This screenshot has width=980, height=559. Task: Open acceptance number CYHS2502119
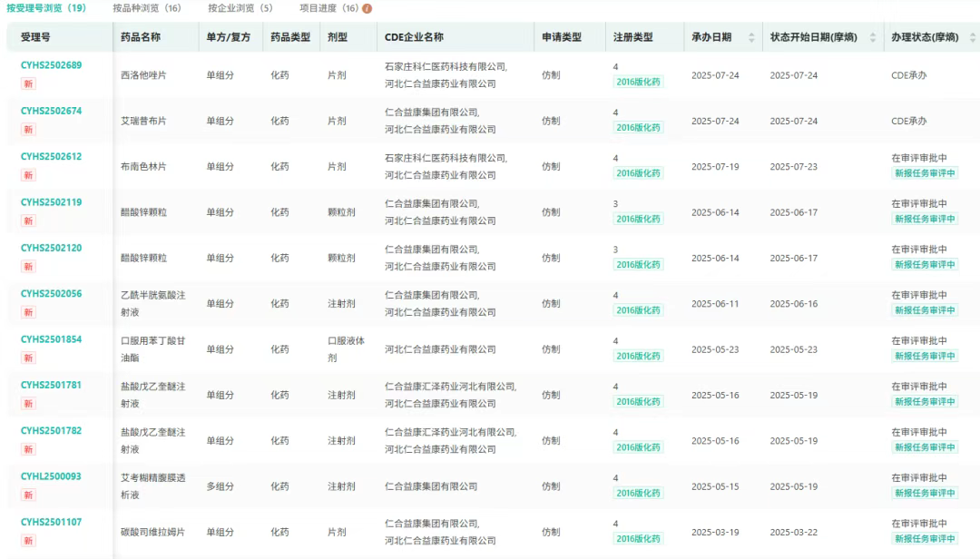coord(51,202)
